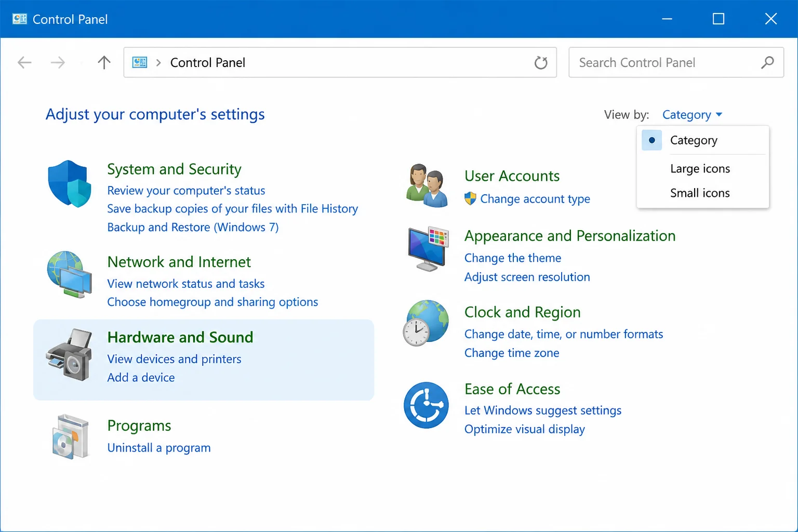Open the Appearance and Personalization monitor icon
Image resolution: width=798 pixels, height=532 pixels.
point(429,248)
